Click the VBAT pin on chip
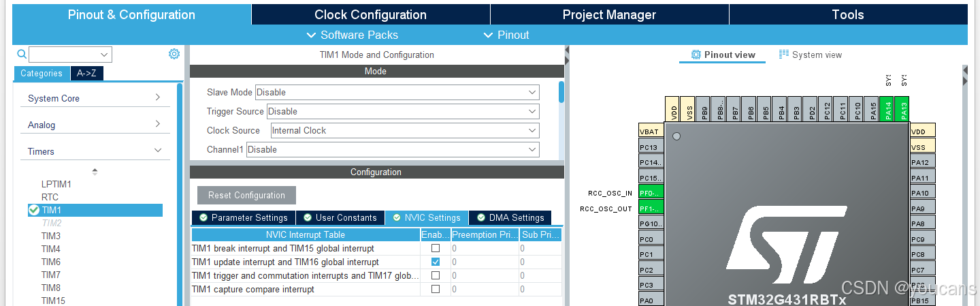The height and width of the screenshot is (306, 980). pos(651,131)
